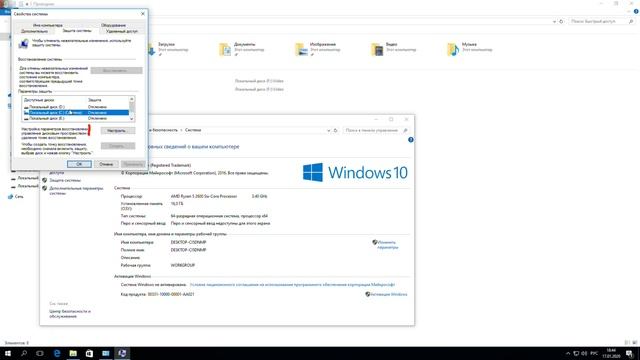The width and height of the screenshot is (640, 360).
Task: Open the notification center
Action: (629, 353)
